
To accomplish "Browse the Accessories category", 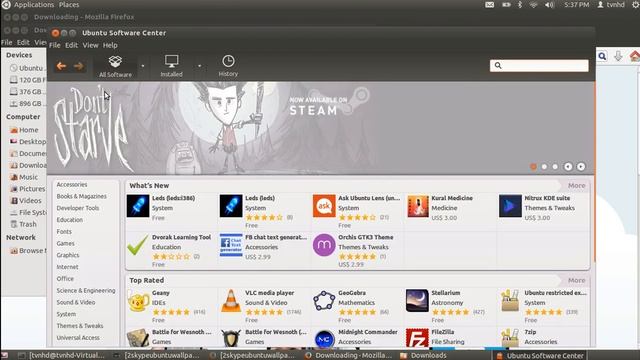I will (72, 184).
